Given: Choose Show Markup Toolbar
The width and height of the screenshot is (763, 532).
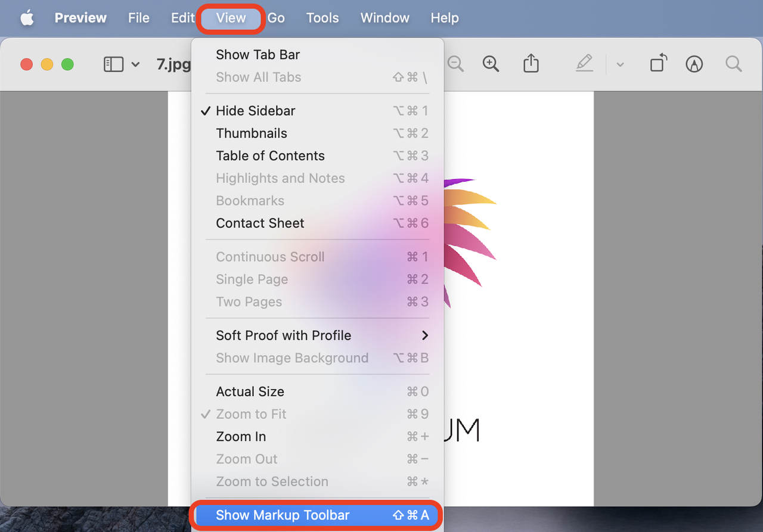Looking at the screenshot, I should [317, 515].
